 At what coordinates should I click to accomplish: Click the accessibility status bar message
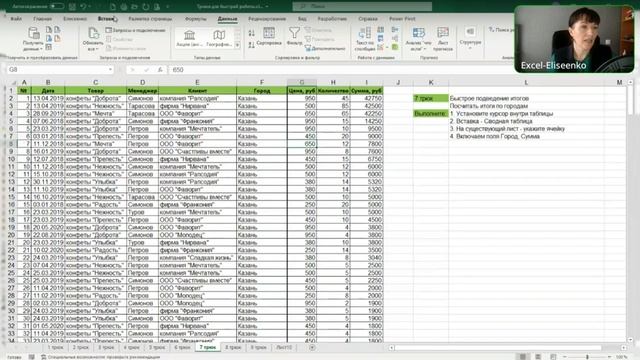[100, 357]
